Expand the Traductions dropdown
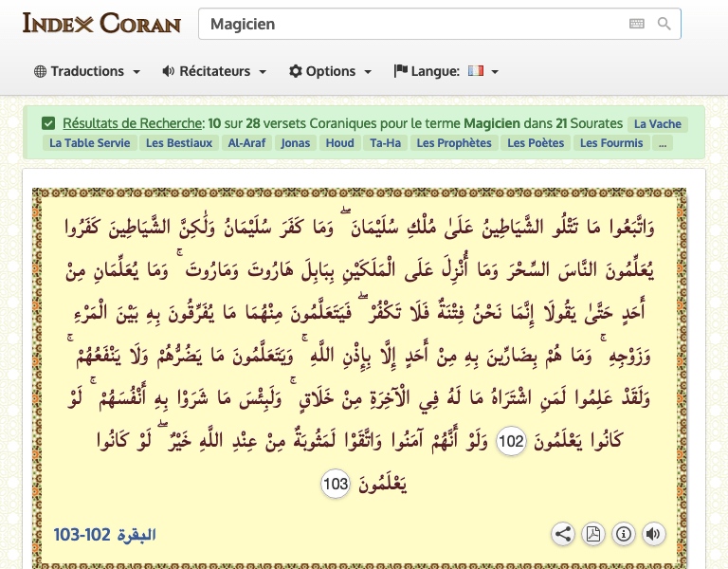Screen dimensions: 728x569 (x=87, y=71)
